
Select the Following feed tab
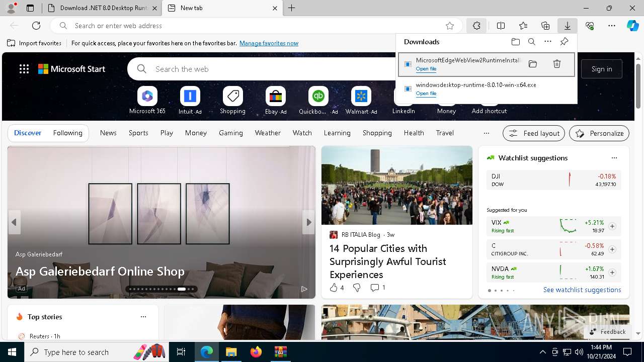(x=67, y=133)
